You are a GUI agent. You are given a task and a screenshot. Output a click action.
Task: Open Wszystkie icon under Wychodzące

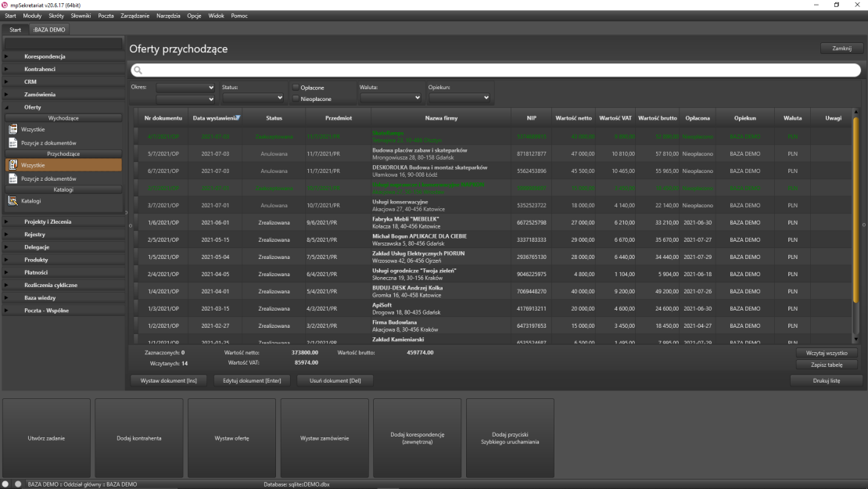(x=13, y=129)
